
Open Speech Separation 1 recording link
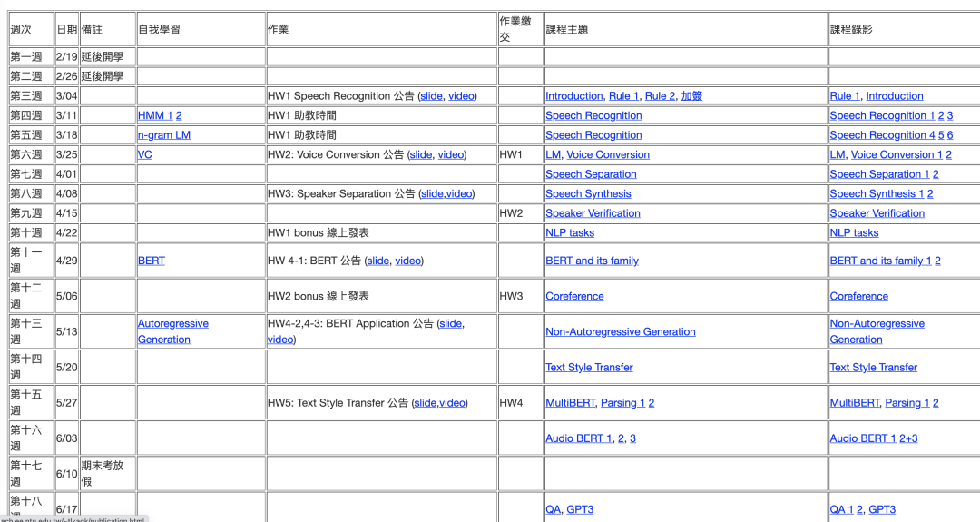coord(879,174)
